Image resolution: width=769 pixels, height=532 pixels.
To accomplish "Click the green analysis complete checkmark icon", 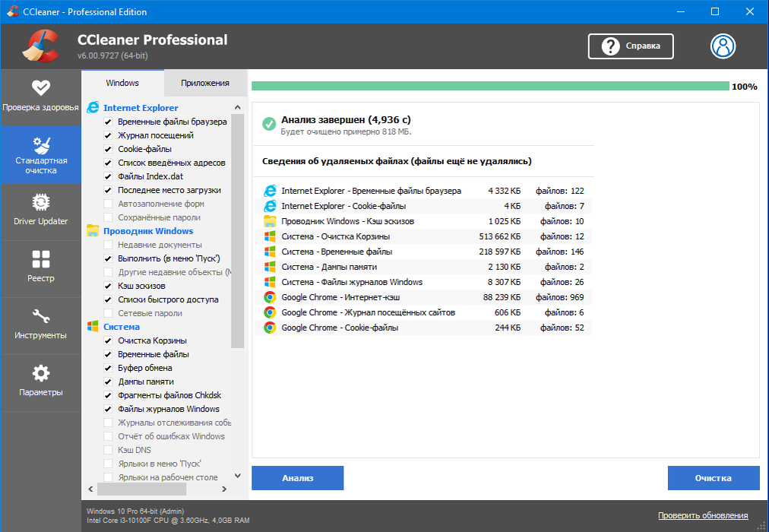I will pyautogui.click(x=269, y=124).
